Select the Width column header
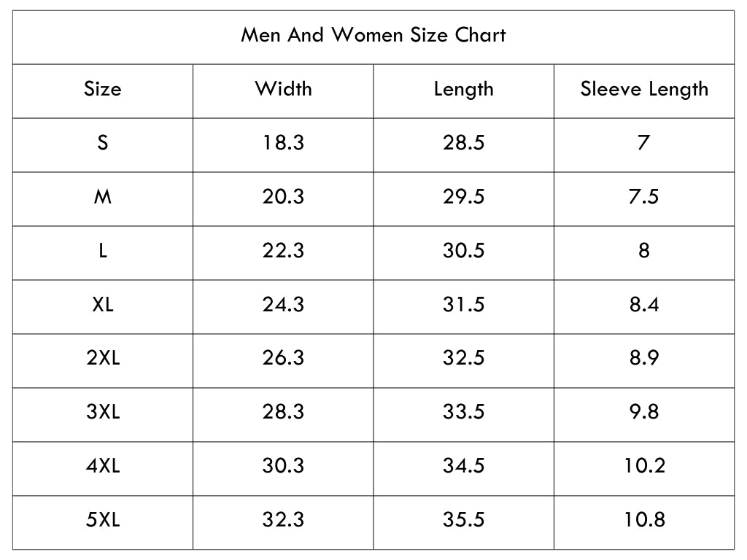Image resolution: width=747 pixels, height=560 pixels. 283,89
